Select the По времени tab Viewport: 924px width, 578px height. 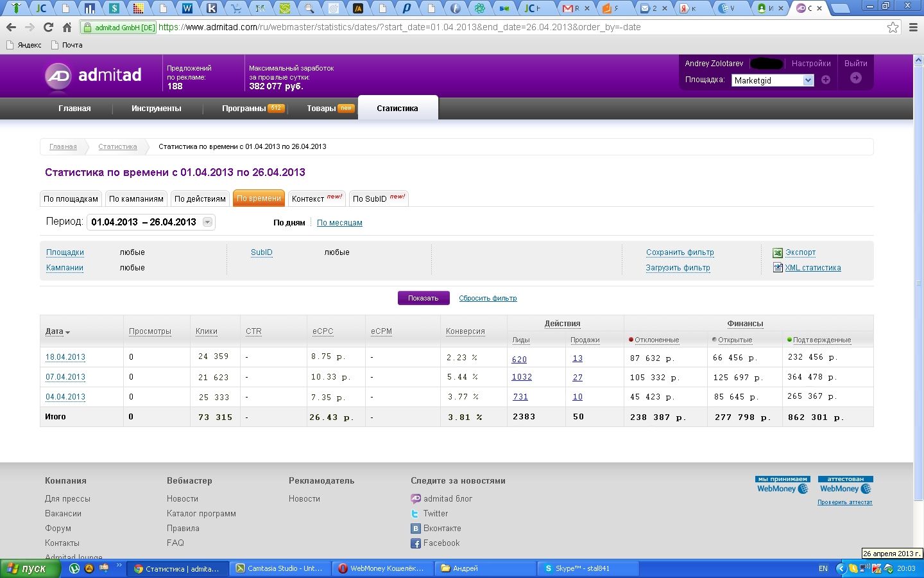click(x=259, y=198)
